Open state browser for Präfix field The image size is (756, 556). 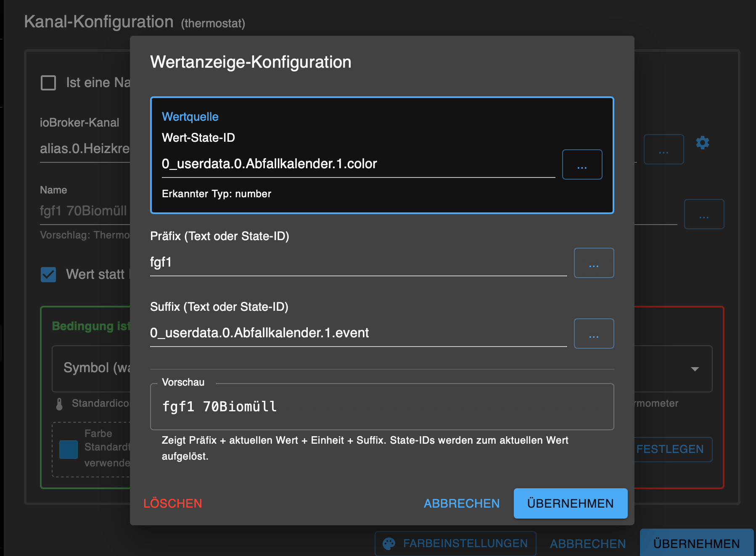point(594,263)
